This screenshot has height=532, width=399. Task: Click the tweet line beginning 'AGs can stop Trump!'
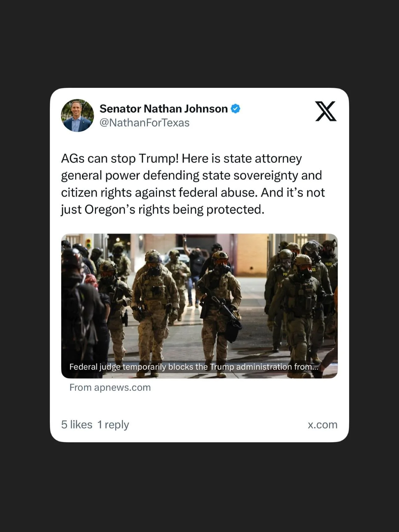[x=181, y=158]
